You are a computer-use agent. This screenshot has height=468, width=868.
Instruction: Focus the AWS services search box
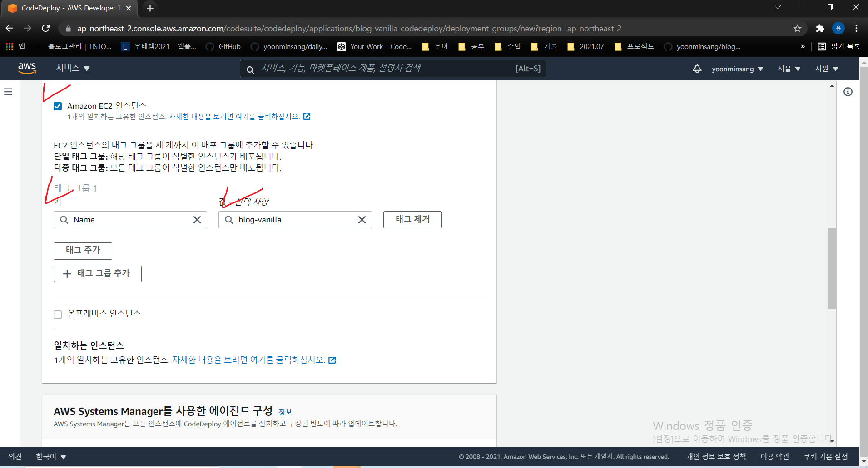coord(393,69)
